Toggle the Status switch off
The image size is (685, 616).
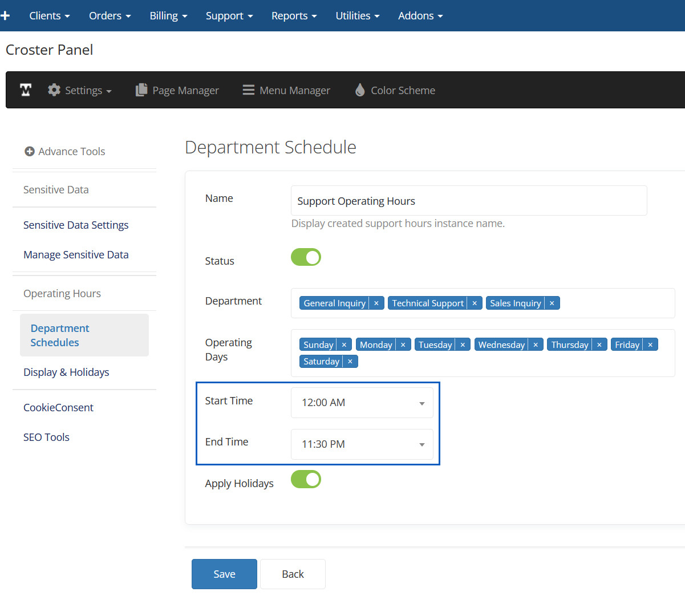click(306, 257)
